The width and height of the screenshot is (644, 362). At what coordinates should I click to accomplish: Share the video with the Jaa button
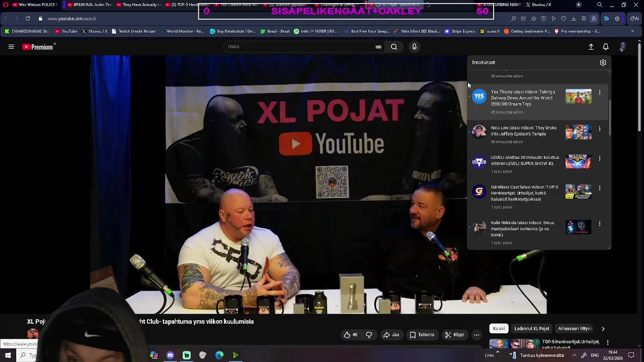tap(391, 335)
